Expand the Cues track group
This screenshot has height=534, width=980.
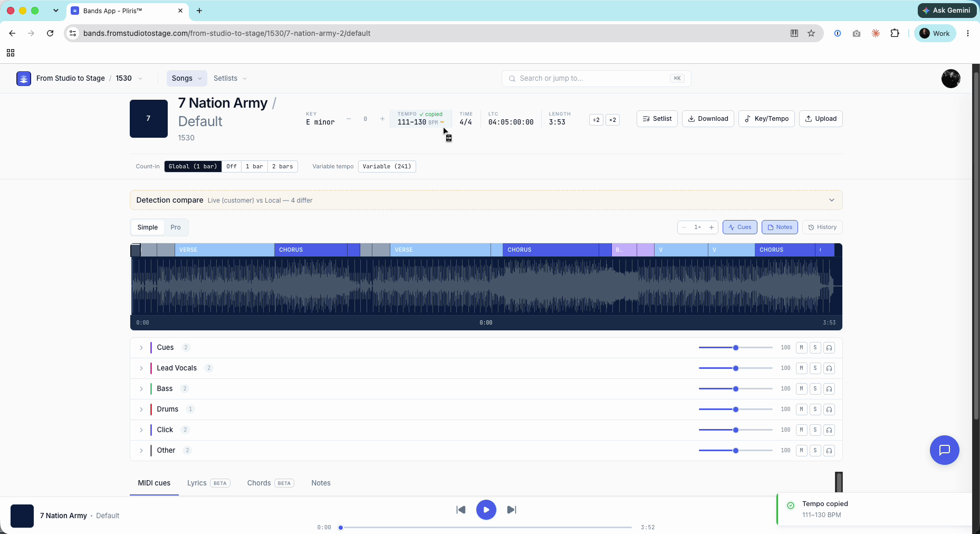click(x=141, y=348)
